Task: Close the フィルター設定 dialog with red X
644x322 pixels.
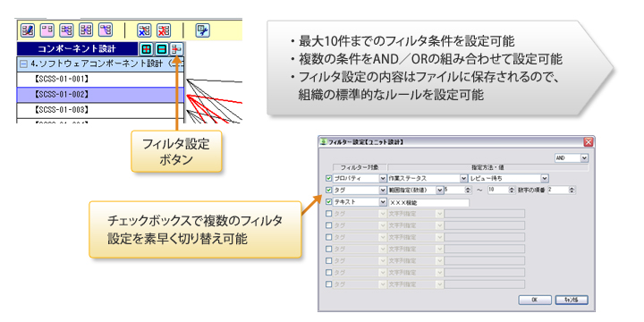Action: (x=589, y=142)
